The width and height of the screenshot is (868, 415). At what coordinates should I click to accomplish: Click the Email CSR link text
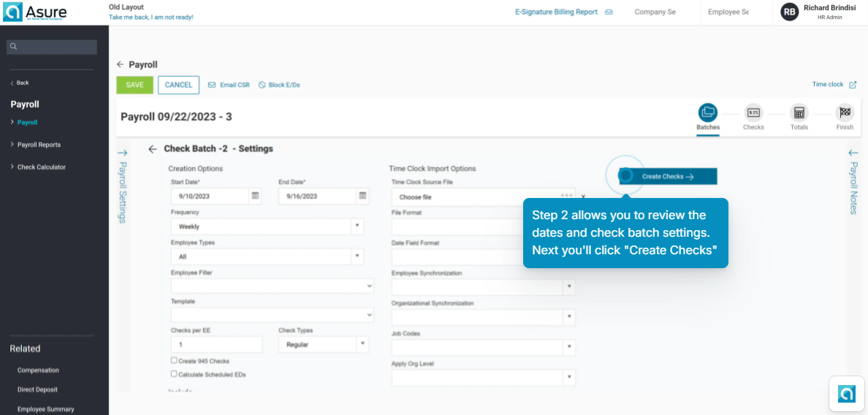coord(235,85)
